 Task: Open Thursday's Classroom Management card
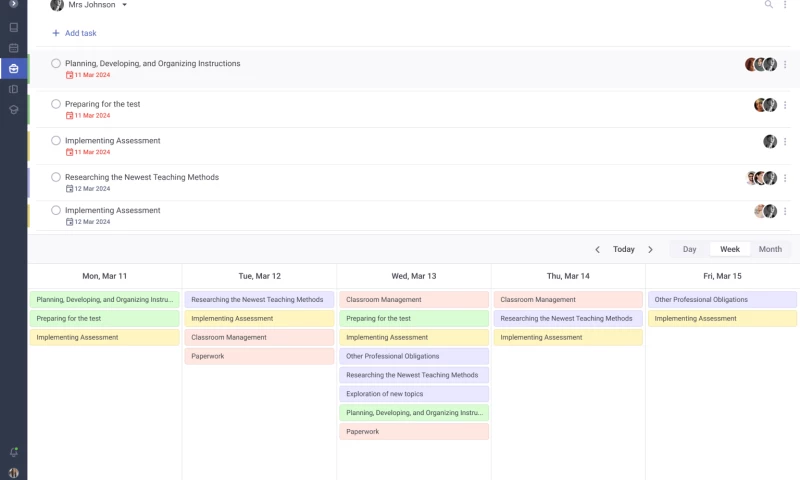568,299
